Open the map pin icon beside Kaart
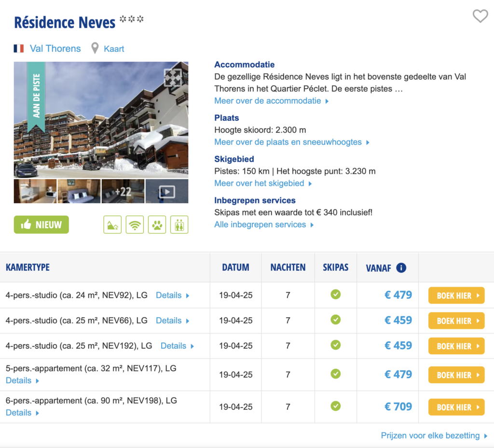Viewport: 494px width, 448px height. point(95,48)
